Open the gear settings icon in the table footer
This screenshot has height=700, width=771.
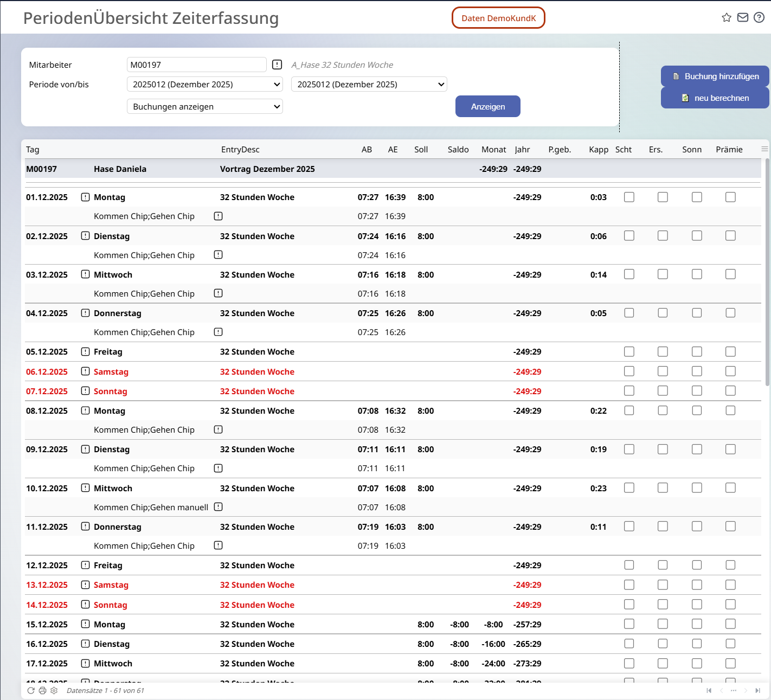[54, 690]
